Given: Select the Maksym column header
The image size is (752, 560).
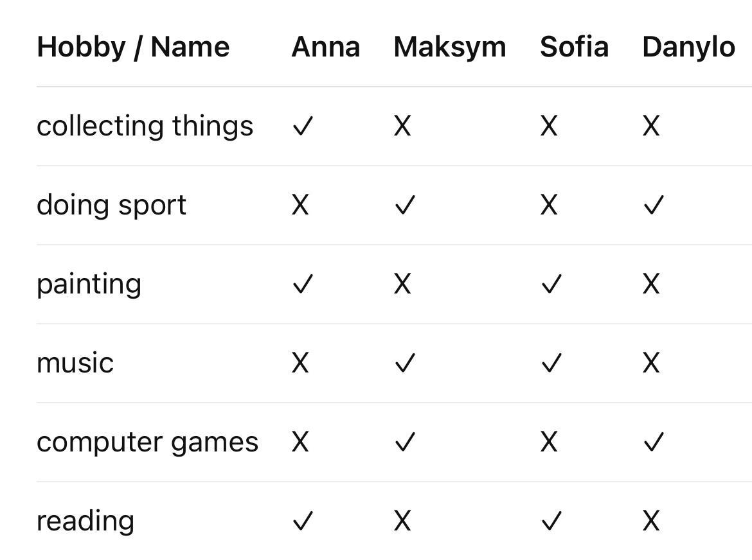Looking at the screenshot, I should (449, 47).
